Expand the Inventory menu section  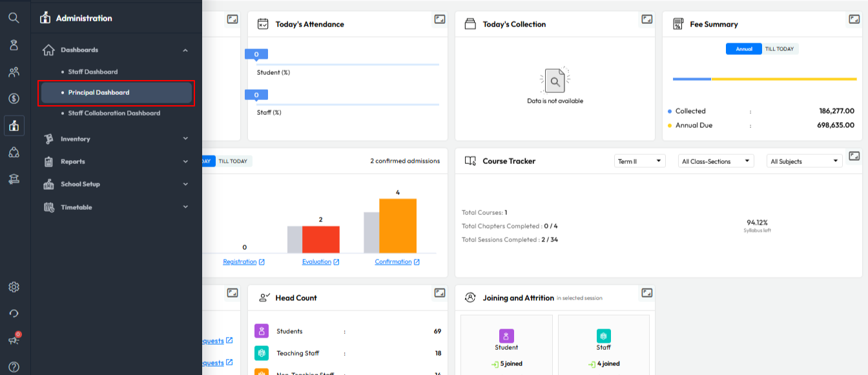[x=116, y=139]
